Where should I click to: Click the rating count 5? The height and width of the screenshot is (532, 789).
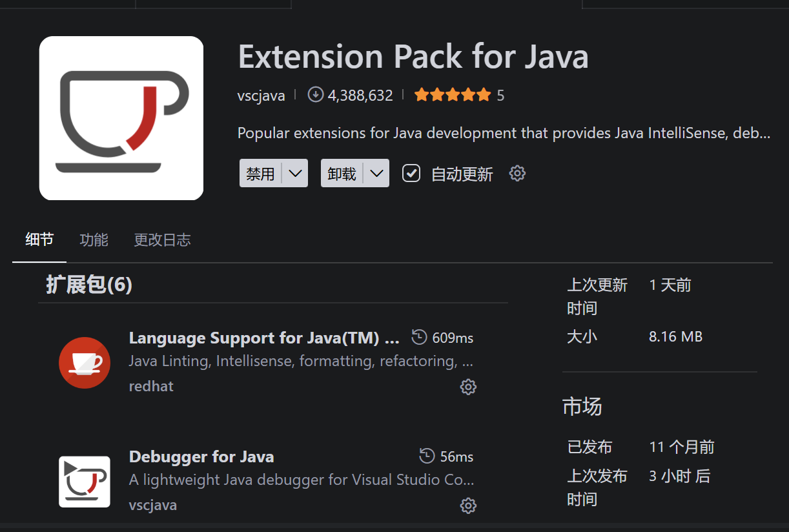[500, 96]
